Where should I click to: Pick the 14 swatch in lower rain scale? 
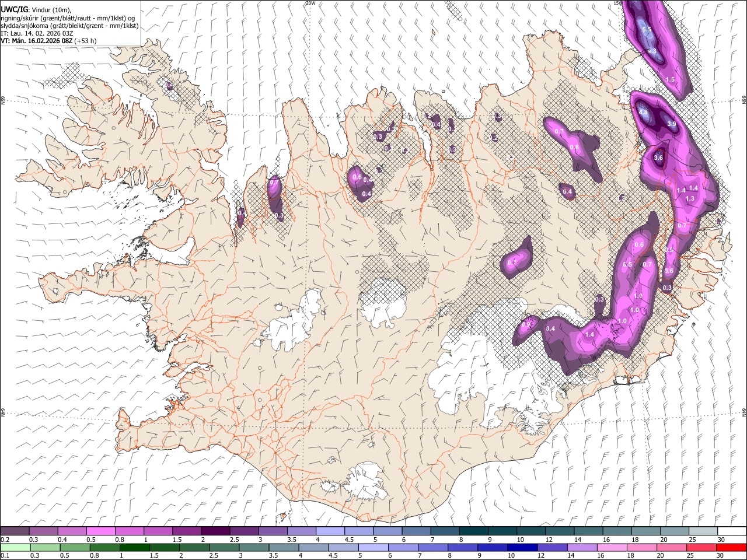click(x=582, y=547)
